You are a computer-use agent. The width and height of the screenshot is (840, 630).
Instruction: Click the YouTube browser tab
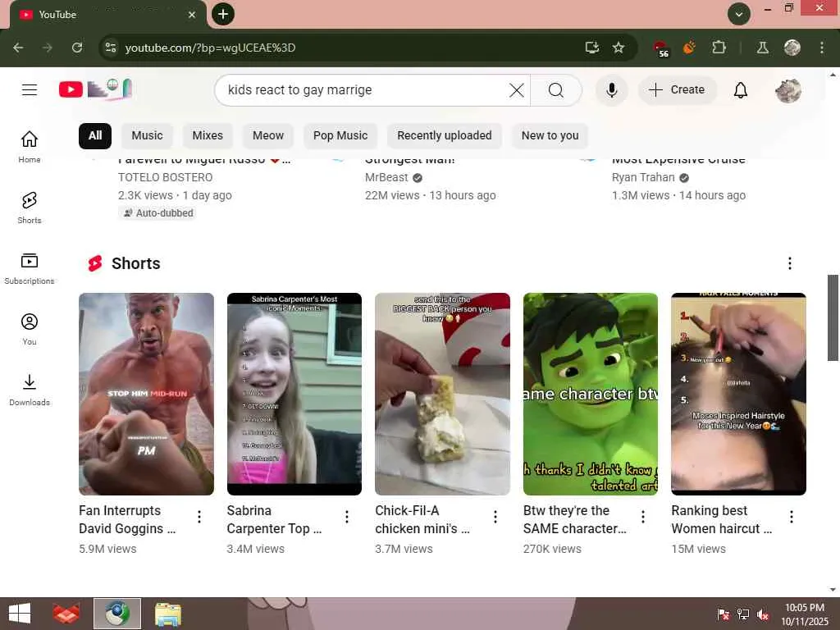coord(107,15)
